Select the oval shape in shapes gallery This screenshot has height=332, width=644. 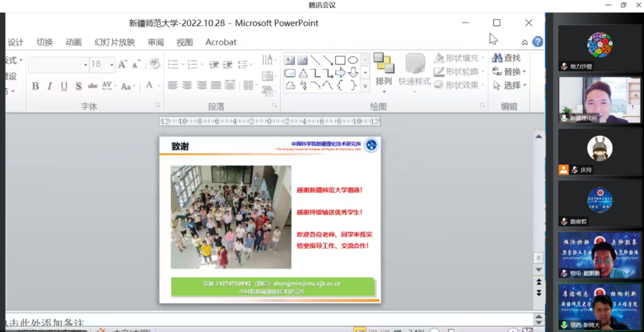[353, 60]
